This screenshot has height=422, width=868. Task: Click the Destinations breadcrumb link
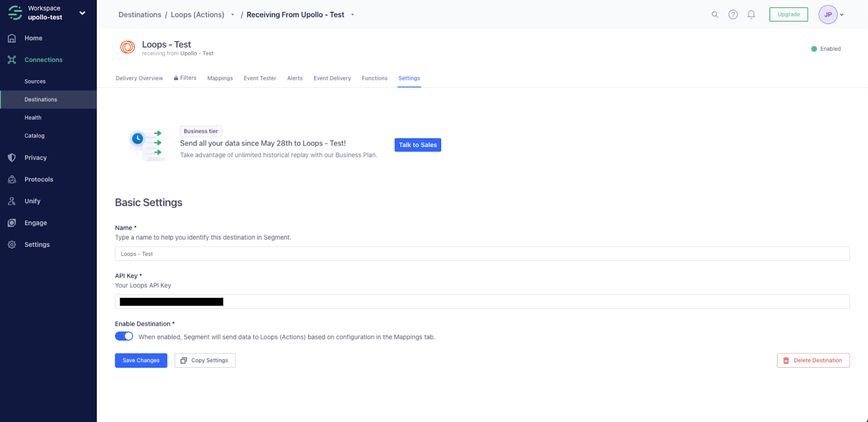140,15
